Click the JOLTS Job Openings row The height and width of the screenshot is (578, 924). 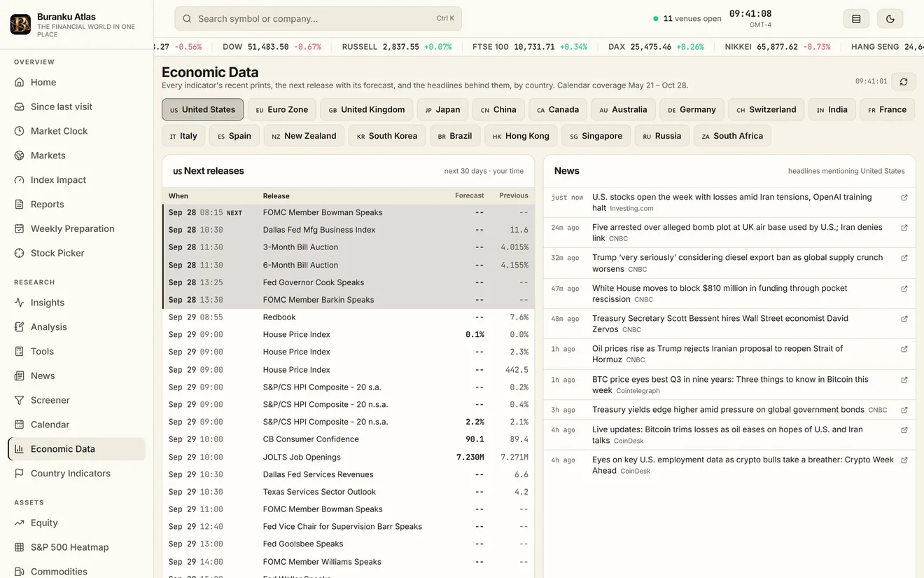(349, 457)
